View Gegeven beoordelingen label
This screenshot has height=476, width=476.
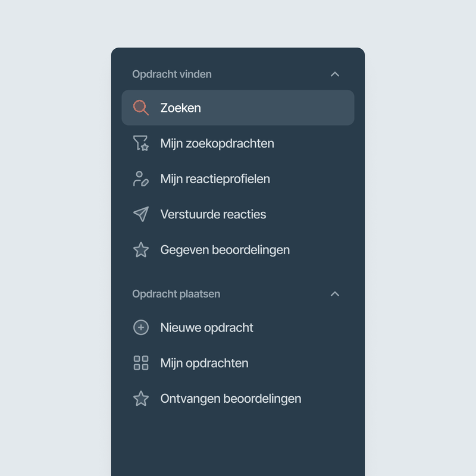[x=225, y=250]
